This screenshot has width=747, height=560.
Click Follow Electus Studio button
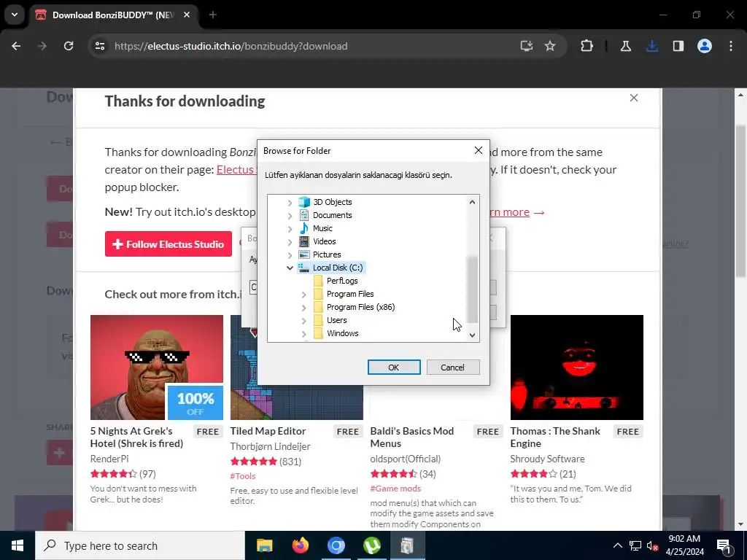coord(169,244)
